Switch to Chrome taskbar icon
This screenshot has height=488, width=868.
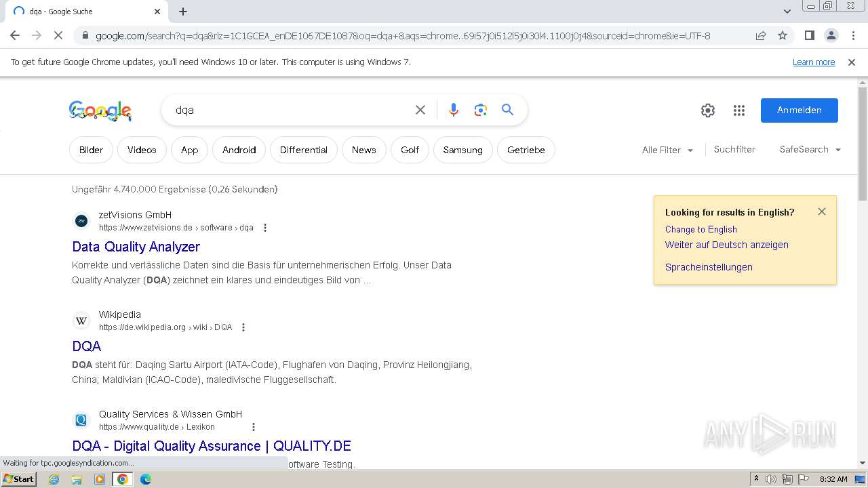pyautogui.click(x=122, y=479)
